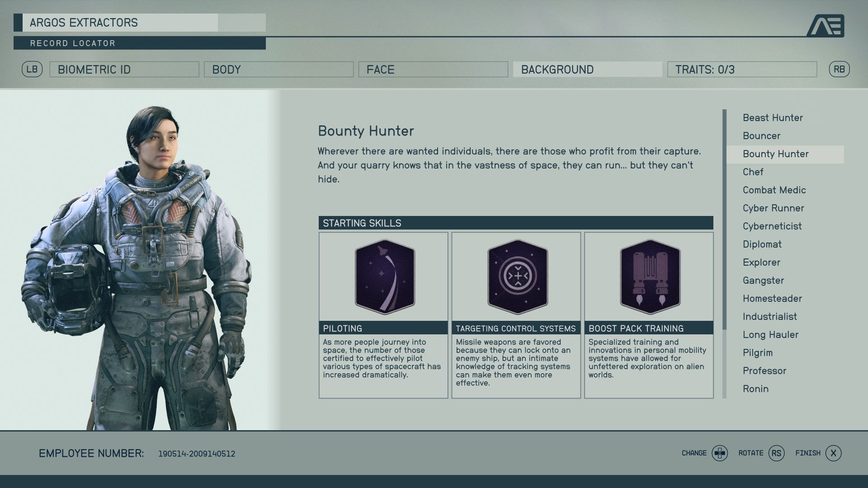Select the Cyber Runner background
Image resolution: width=868 pixels, height=488 pixels.
click(x=773, y=208)
